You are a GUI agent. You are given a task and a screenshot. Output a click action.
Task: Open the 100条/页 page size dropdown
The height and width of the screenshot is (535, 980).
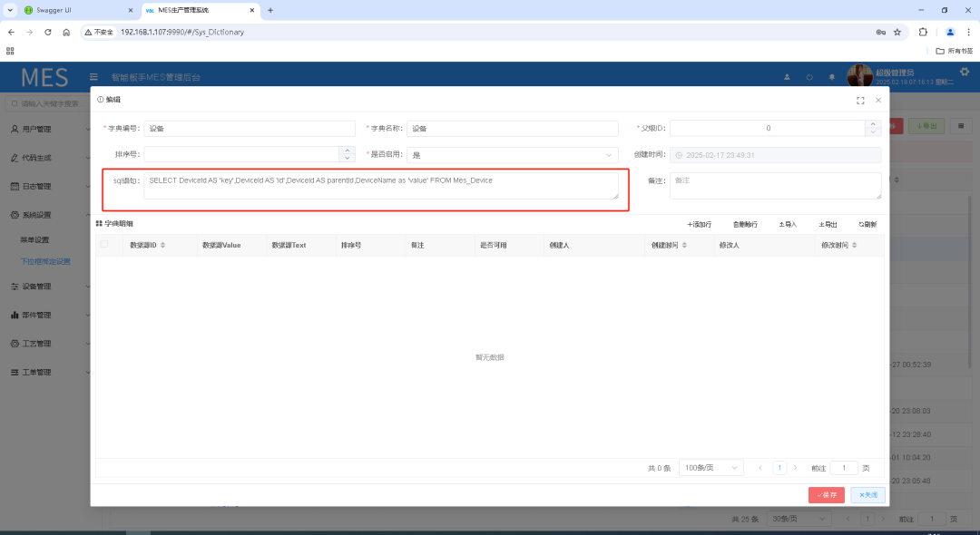click(710, 468)
